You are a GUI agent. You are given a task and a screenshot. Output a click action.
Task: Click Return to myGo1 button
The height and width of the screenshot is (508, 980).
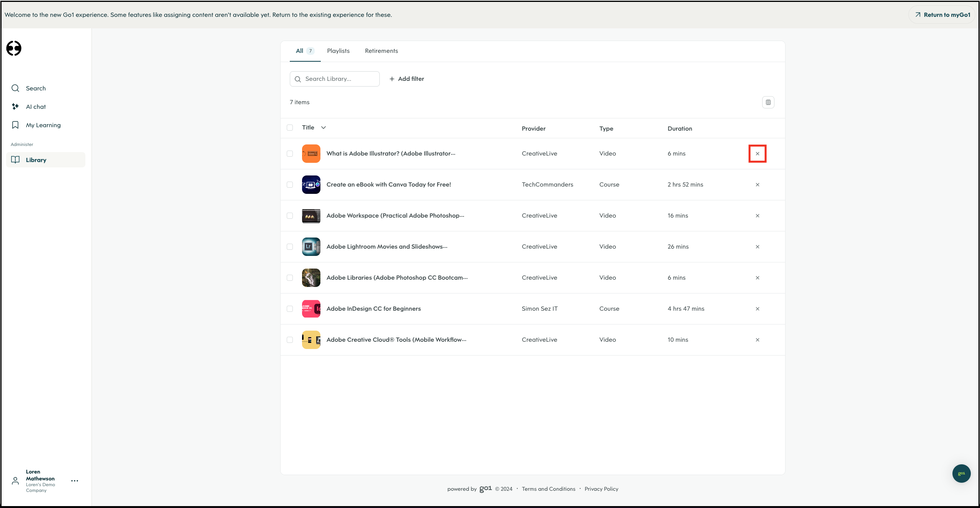(x=942, y=15)
